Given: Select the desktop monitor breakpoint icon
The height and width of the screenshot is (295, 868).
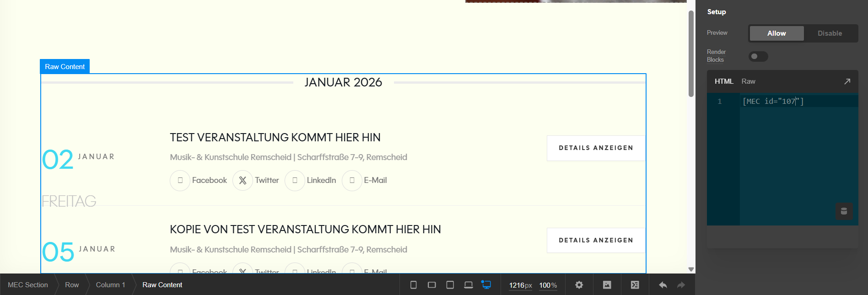Looking at the screenshot, I should point(486,284).
